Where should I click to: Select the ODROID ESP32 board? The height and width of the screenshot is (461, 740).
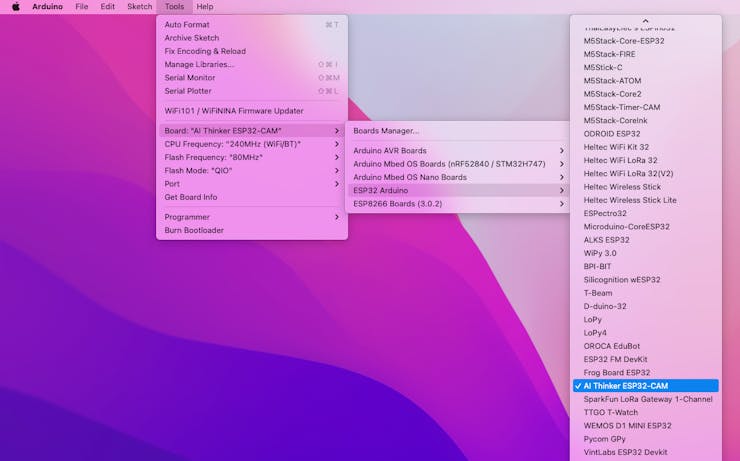646,134
